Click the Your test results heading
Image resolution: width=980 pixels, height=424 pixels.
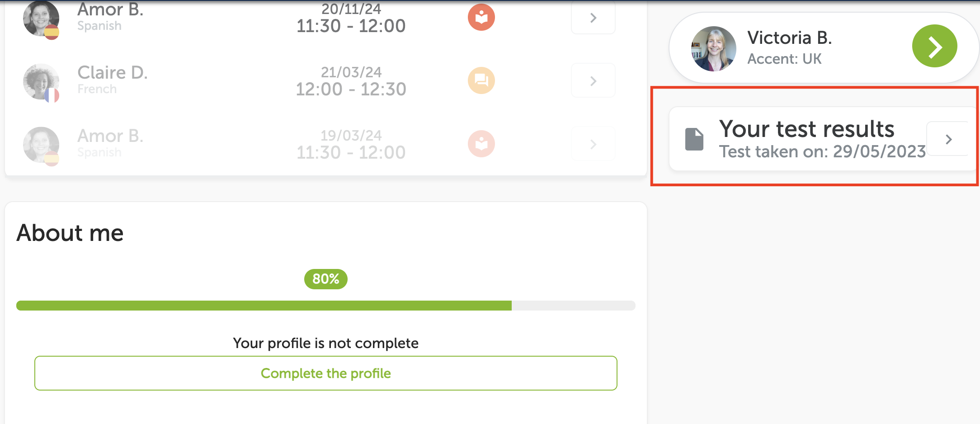coord(806,129)
